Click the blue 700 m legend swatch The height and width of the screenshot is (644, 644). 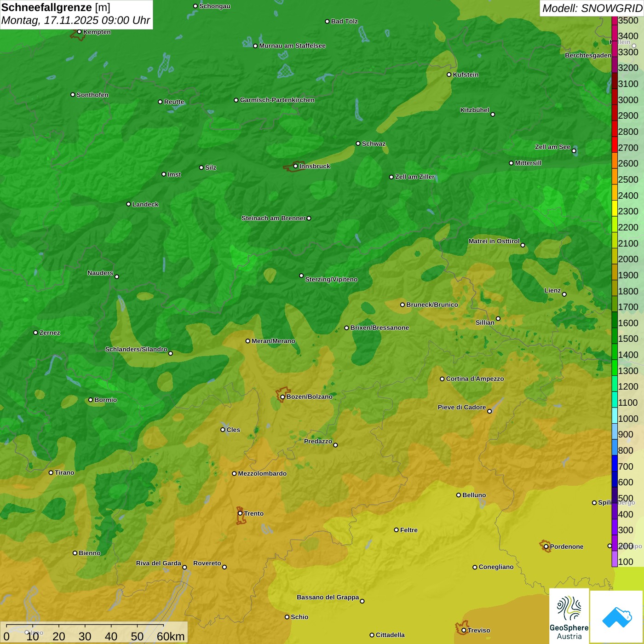pyautogui.click(x=614, y=463)
